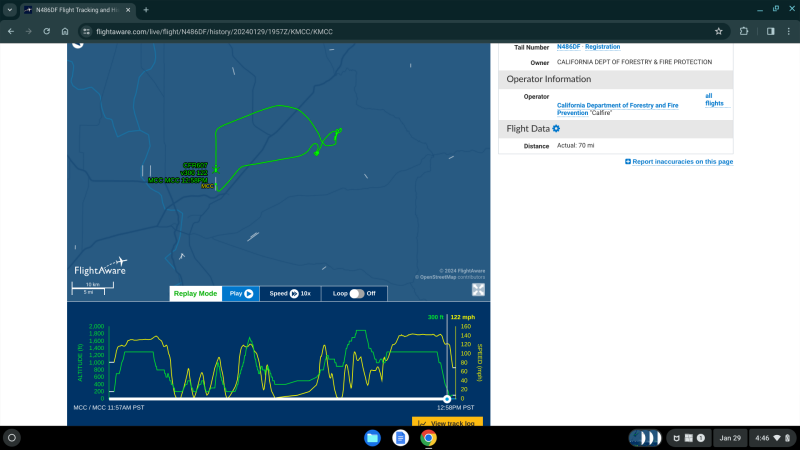Open the Chrome three-dot menu
This screenshot has height=450, width=800.
coord(789,32)
